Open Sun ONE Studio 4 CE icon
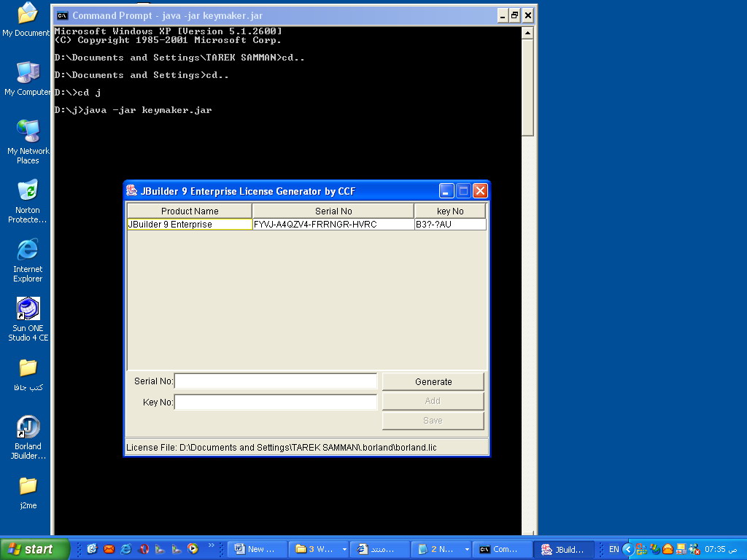The height and width of the screenshot is (560, 747). [28, 319]
